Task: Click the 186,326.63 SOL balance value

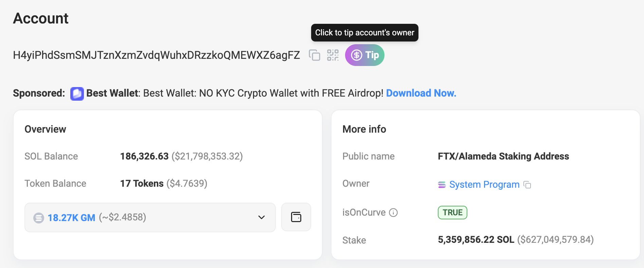Action: [x=144, y=156]
